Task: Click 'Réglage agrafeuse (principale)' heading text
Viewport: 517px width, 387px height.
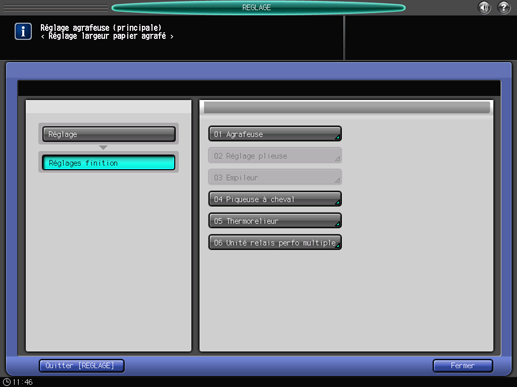Action: point(101,28)
